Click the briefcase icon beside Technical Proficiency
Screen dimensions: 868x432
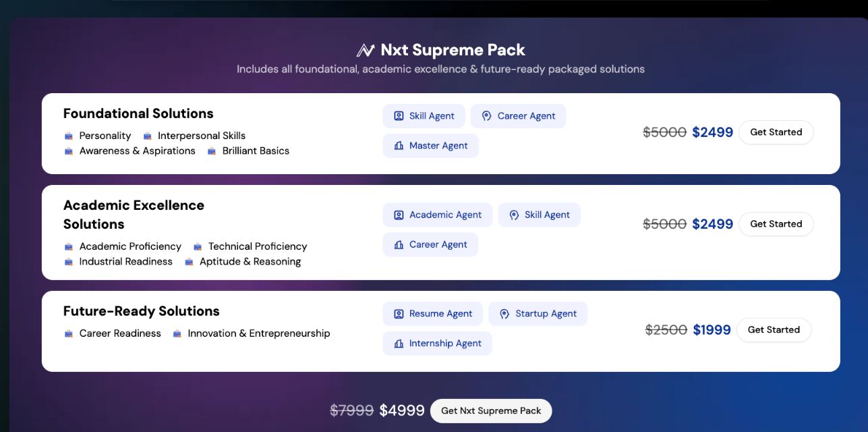click(x=198, y=246)
